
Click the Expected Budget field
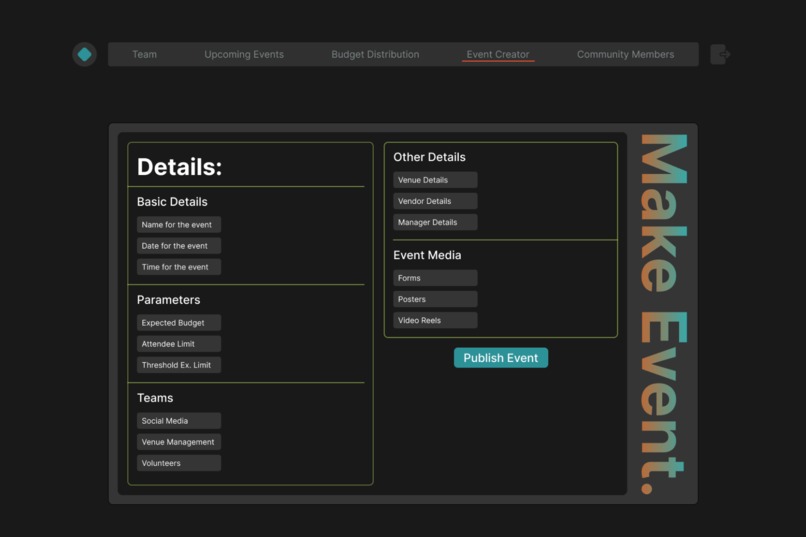click(x=179, y=323)
